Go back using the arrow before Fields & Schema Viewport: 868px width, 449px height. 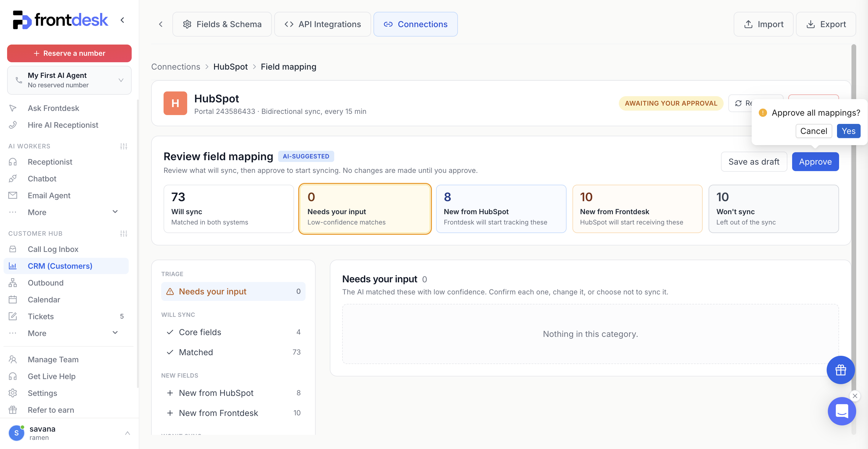[x=161, y=24]
